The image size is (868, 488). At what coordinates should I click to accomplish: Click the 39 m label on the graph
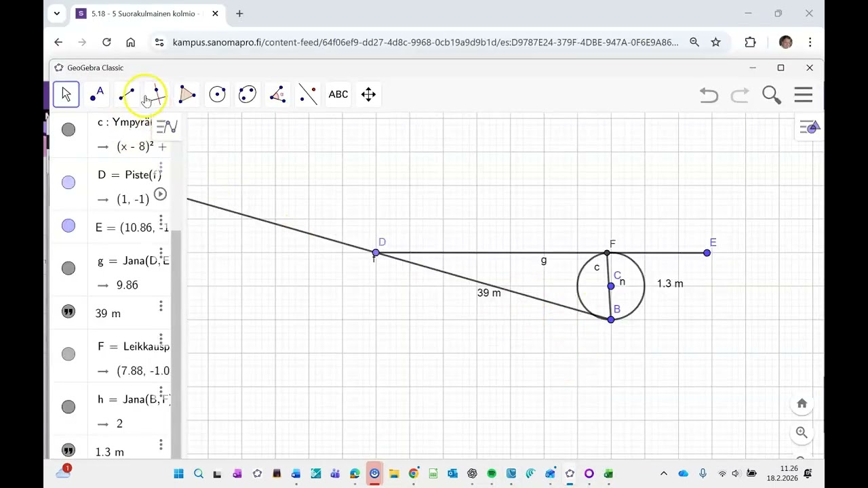tap(489, 293)
